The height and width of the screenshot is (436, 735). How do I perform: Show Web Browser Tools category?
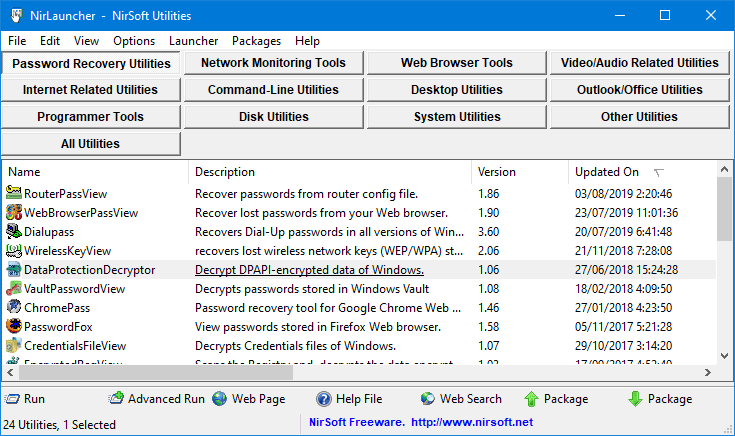click(x=457, y=63)
